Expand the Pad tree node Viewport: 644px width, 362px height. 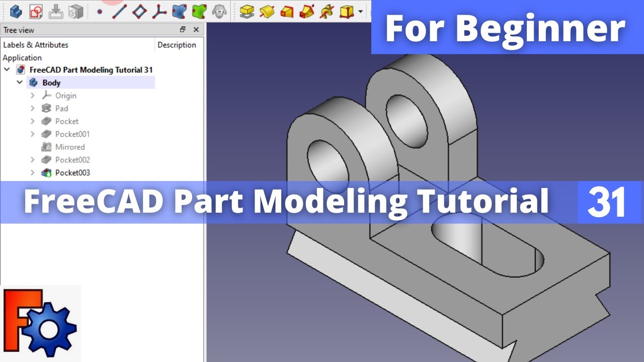(x=33, y=108)
